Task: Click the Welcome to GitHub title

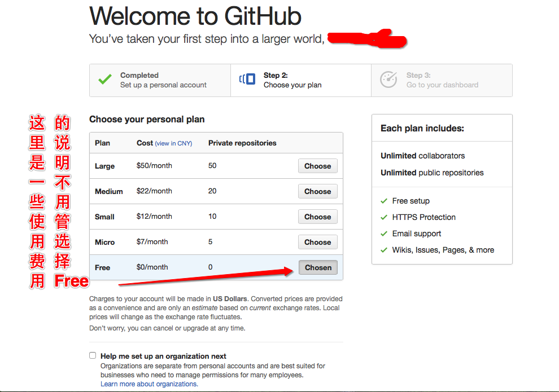Action: pyautogui.click(x=195, y=16)
